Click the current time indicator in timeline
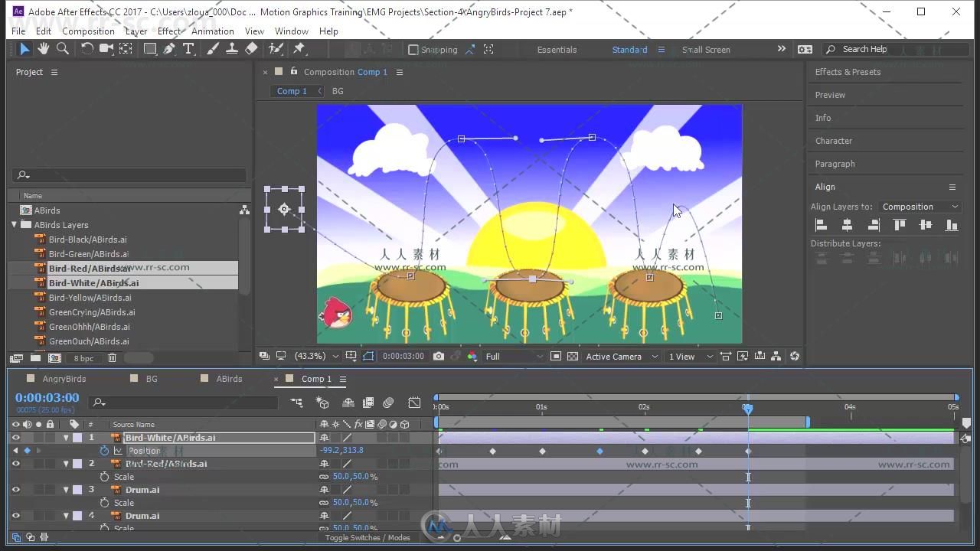The image size is (980, 551). point(748,409)
